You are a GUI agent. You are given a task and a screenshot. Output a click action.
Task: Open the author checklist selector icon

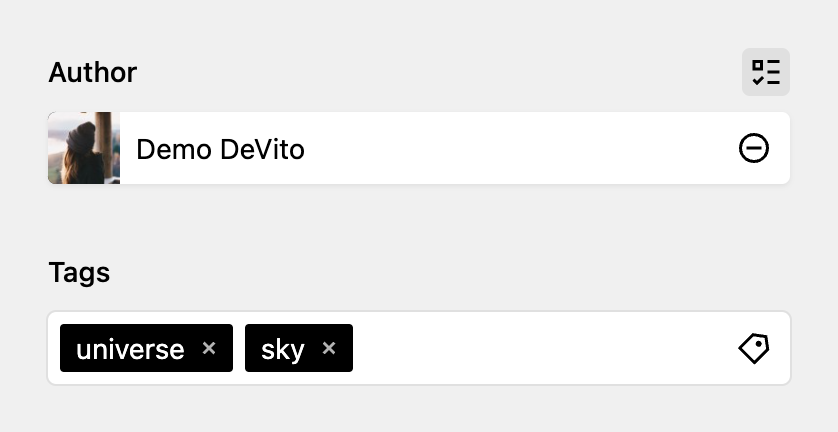click(765, 72)
